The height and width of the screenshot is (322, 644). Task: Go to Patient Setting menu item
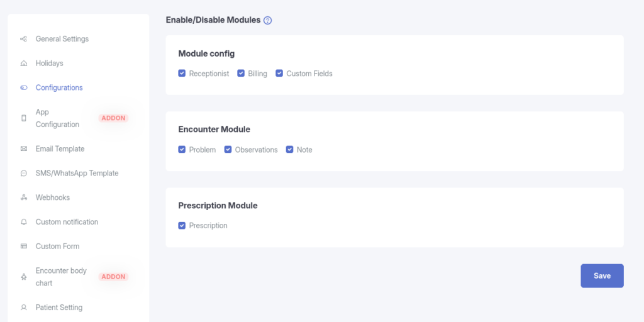click(x=59, y=308)
